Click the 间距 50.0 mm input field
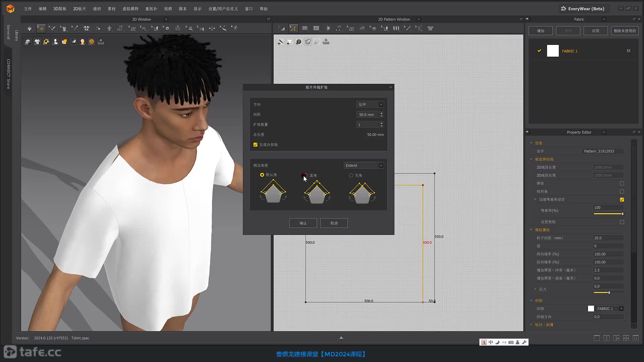Viewport: 644px width, 362px height. 368,115
